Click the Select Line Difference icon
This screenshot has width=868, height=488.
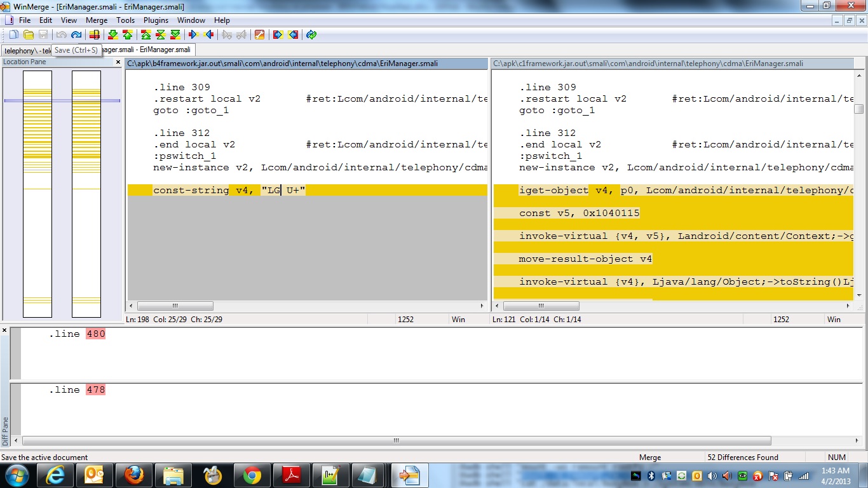(x=94, y=35)
